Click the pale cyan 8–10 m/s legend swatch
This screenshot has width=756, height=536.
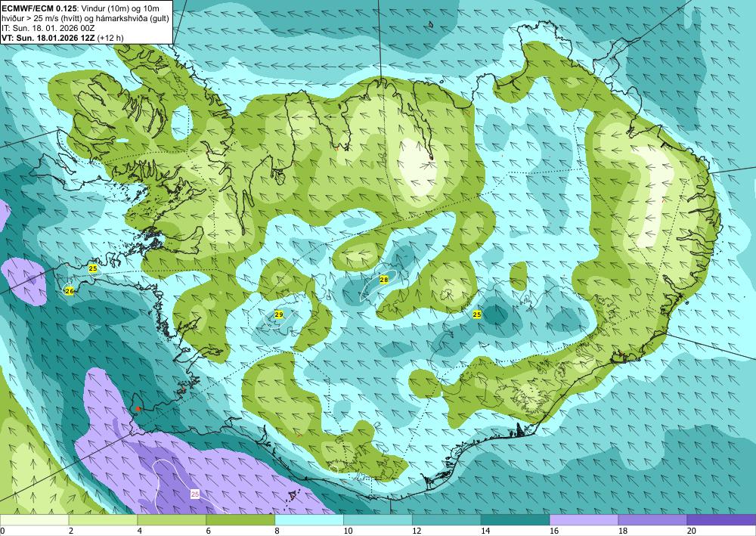pos(309,520)
